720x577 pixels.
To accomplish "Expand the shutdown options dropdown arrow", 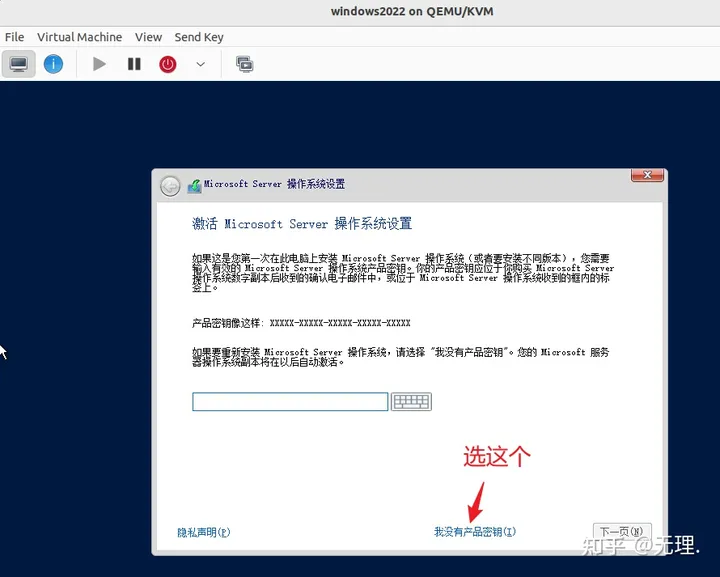I will 201,64.
